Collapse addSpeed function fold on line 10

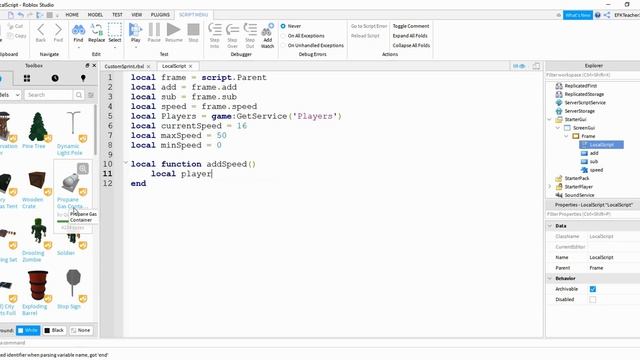(126, 163)
